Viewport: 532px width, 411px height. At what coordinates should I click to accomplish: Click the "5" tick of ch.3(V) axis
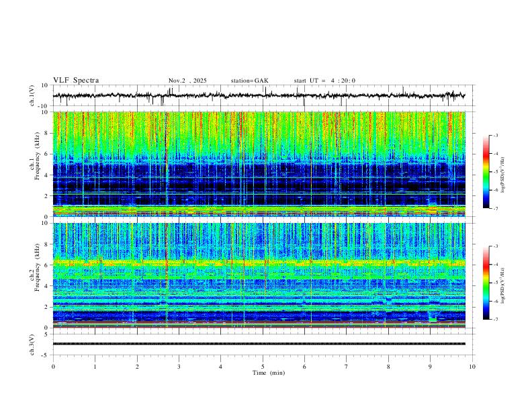[47, 334]
